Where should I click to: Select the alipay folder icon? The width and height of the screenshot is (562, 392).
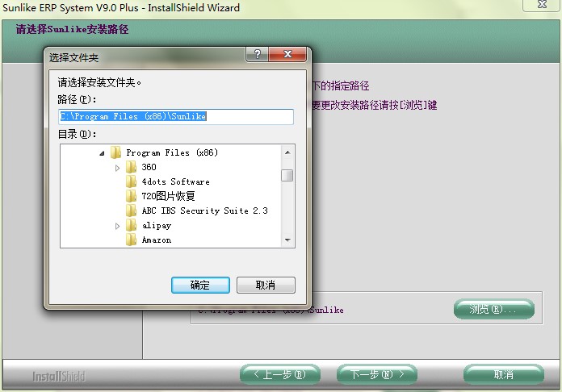pyautogui.click(x=131, y=226)
